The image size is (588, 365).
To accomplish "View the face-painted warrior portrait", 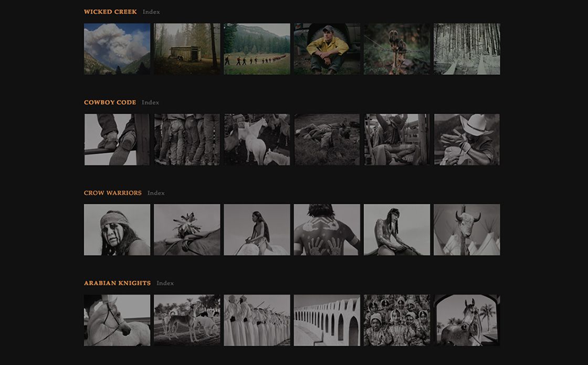I will (x=117, y=230).
